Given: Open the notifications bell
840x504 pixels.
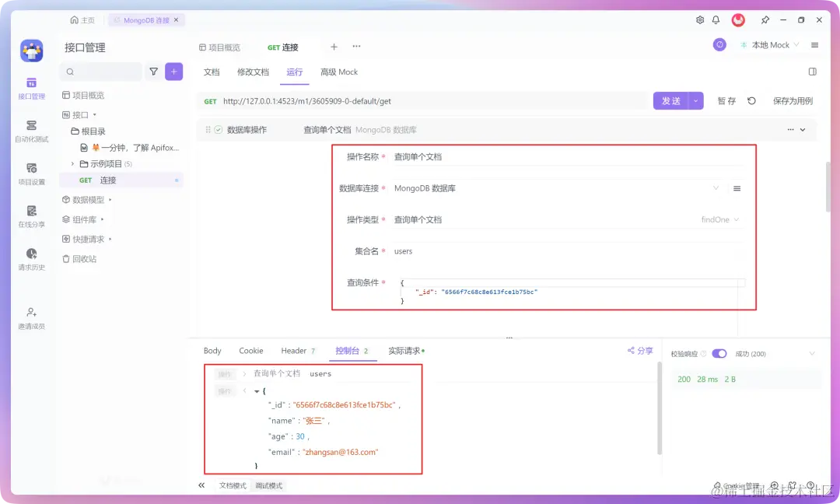Looking at the screenshot, I should [716, 19].
